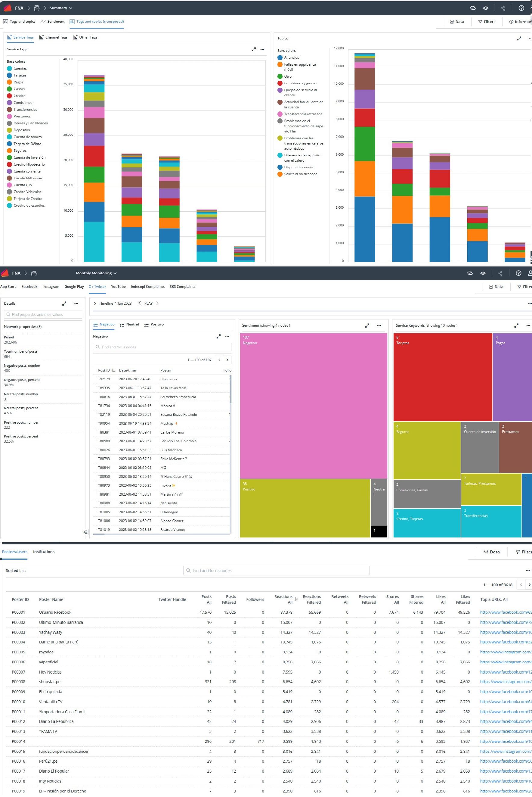Click the share icon in the top header
The image size is (532, 797).
pos(503,8)
